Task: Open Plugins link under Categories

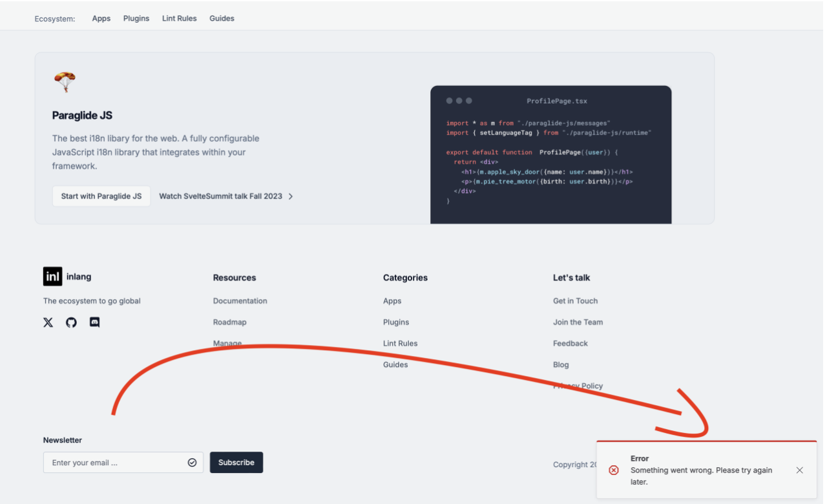Action: [396, 322]
